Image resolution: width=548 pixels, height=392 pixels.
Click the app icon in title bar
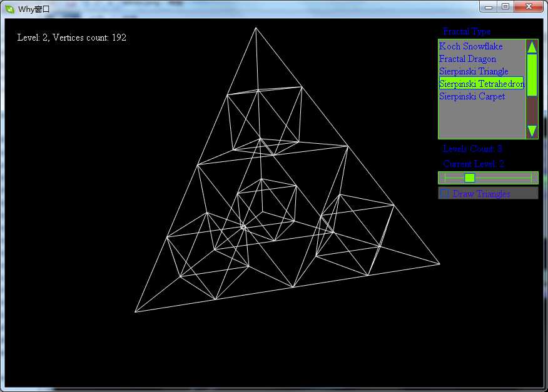(10, 9)
